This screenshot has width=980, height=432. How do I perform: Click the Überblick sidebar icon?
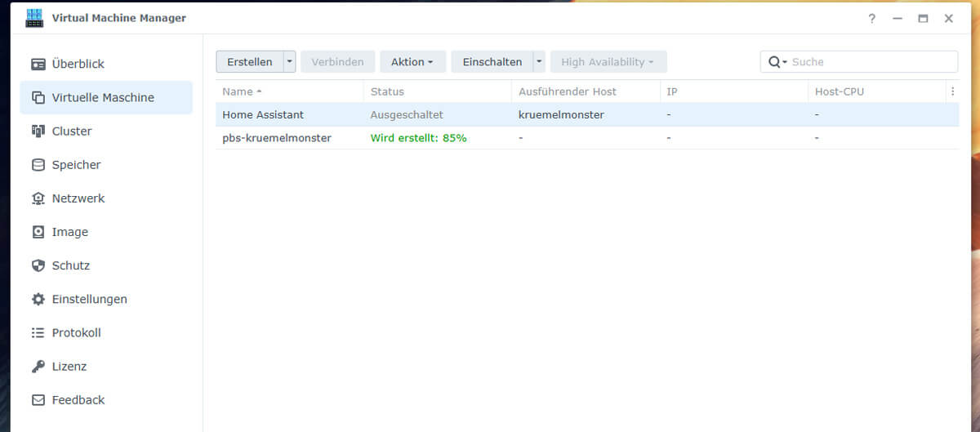[x=38, y=64]
